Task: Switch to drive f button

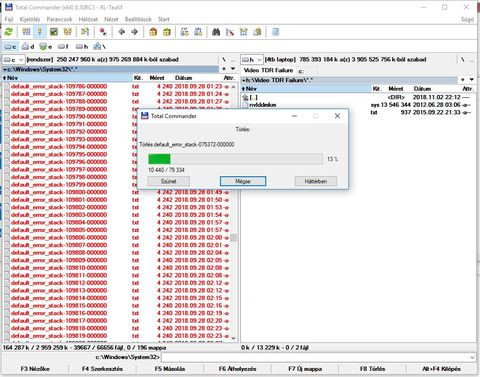Action: click(x=63, y=47)
